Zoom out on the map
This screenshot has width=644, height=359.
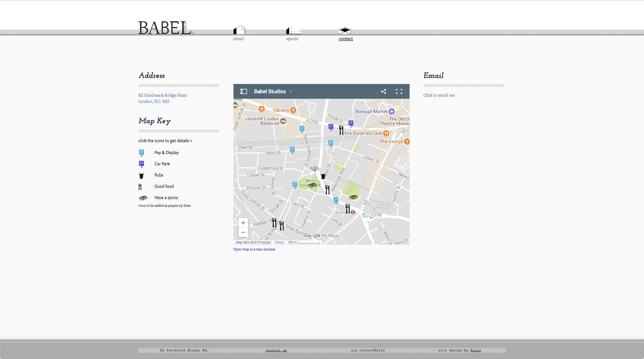(x=243, y=232)
